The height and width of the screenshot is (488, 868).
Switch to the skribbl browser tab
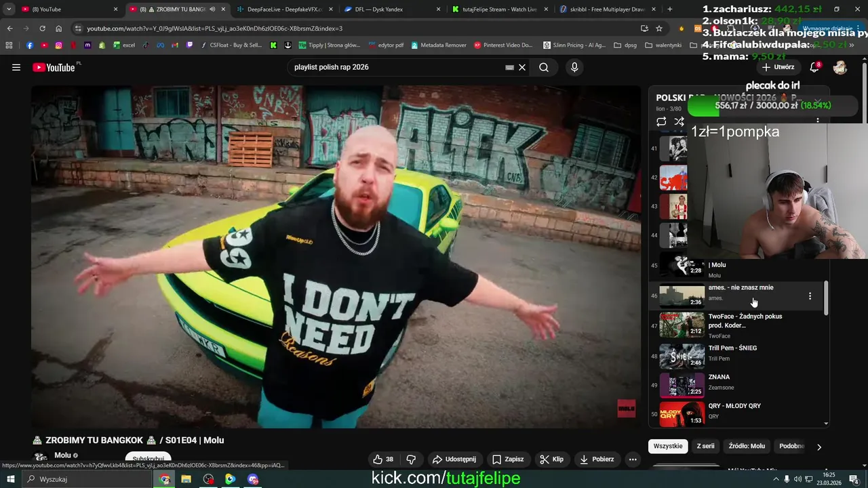607,9
